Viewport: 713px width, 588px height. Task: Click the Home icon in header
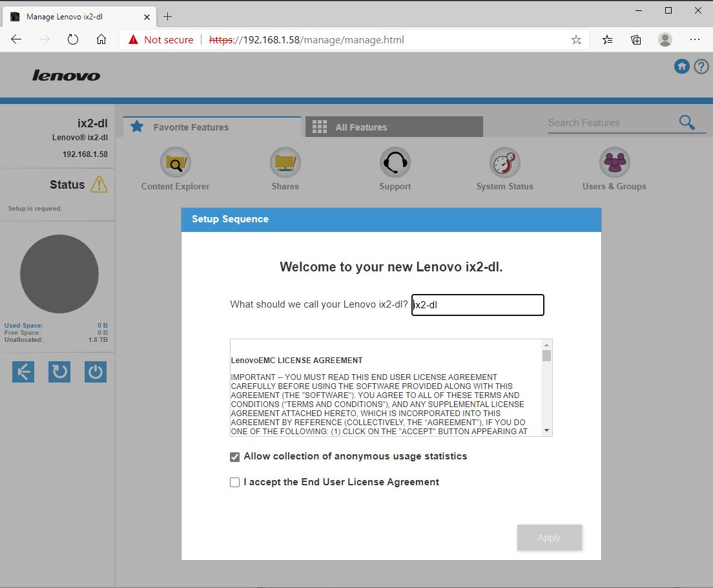coord(681,67)
